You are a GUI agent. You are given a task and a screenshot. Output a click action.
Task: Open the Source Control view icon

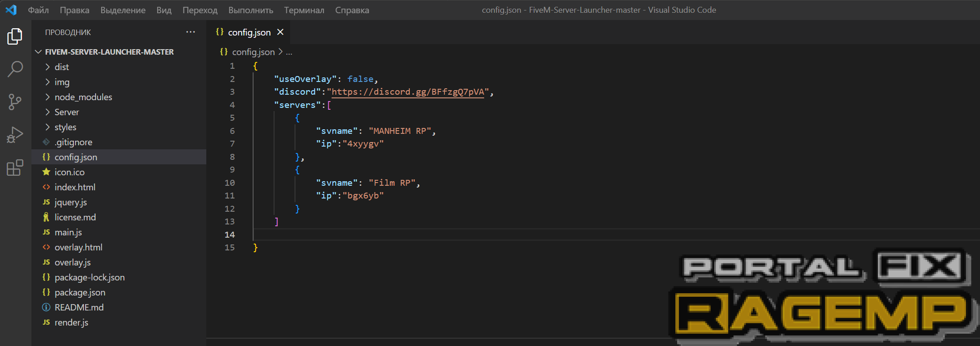coord(15,102)
